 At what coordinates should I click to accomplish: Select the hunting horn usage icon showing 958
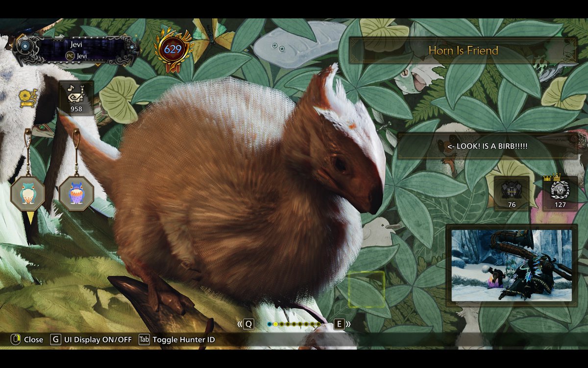(x=76, y=98)
